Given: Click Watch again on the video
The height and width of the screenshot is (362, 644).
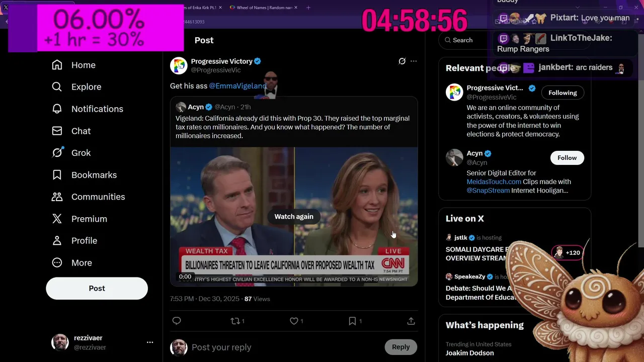Looking at the screenshot, I should [294, 216].
